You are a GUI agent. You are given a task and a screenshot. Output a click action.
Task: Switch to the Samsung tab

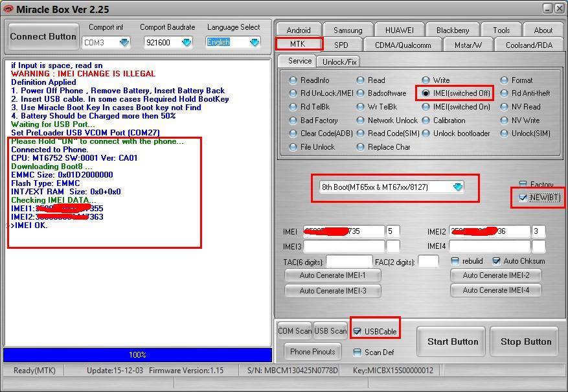[x=348, y=30]
